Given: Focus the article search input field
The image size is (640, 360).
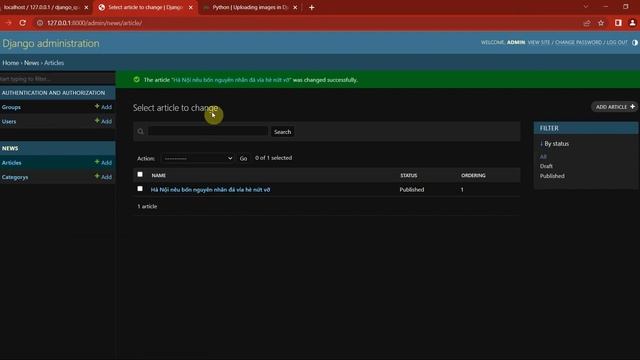Looking at the screenshot, I should 208,131.
